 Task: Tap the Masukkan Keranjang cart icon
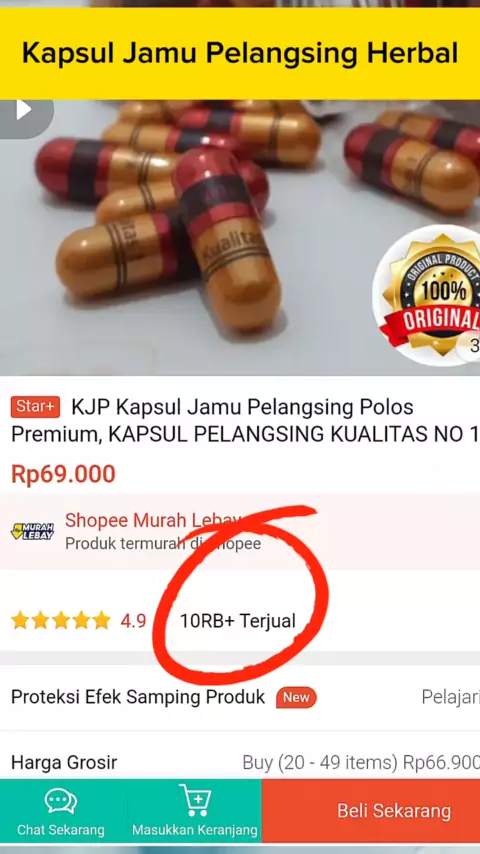click(x=195, y=800)
